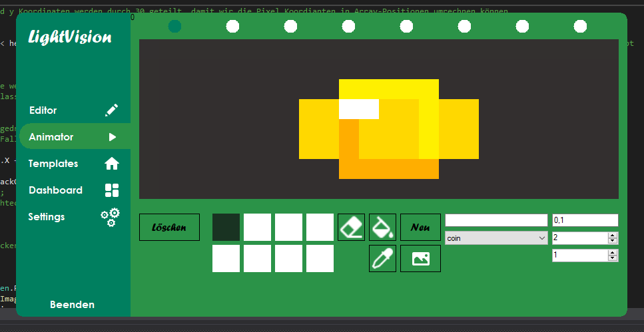Select the seventh frame dot
Viewport: 644px width, 332px height.
tap(522, 26)
